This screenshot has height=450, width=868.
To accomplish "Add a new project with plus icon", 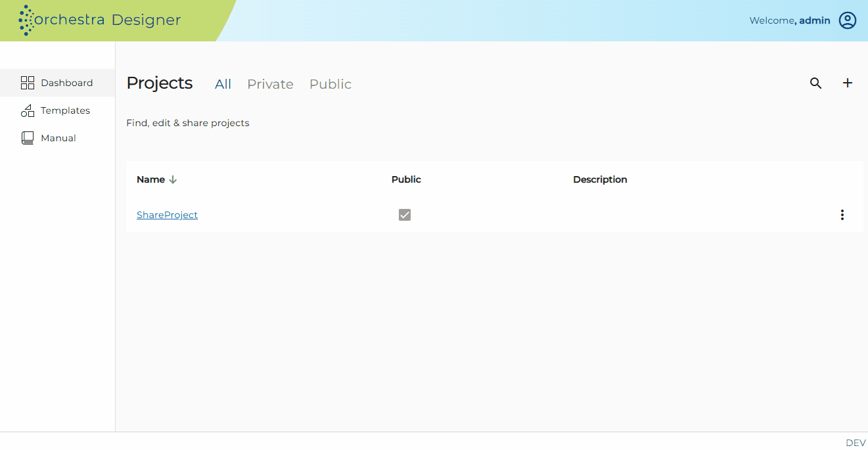I will [848, 83].
